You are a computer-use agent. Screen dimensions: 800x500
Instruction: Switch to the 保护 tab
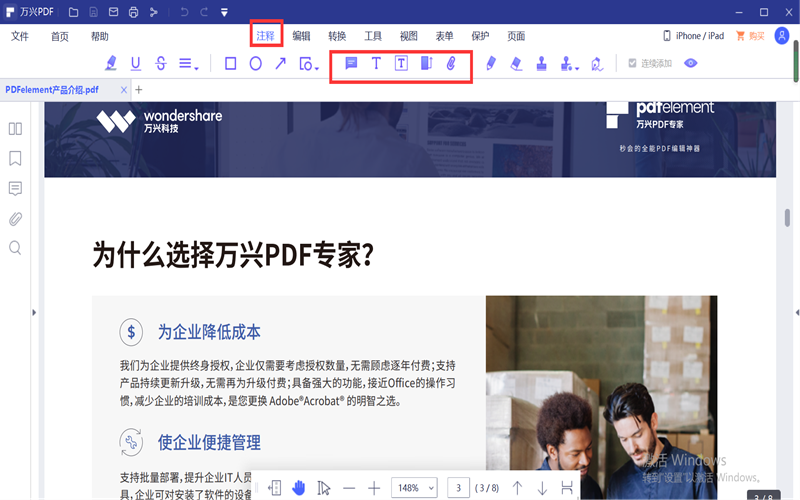tap(480, 36)
